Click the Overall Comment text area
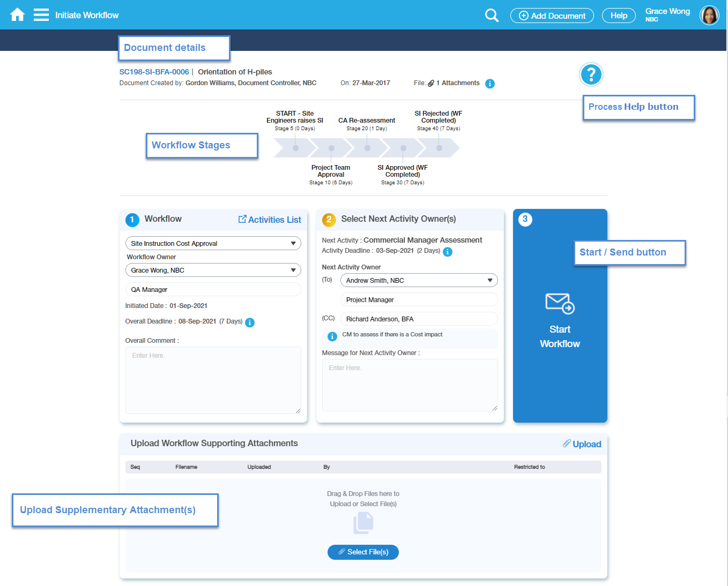Viewport: 728px width, 586px height. click(213, 380)
